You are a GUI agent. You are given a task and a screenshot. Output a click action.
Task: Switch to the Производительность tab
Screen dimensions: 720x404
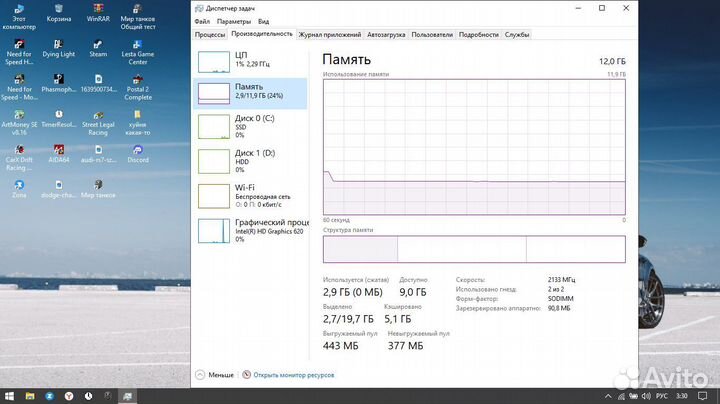pyautogui.click(x=262, y=34)
